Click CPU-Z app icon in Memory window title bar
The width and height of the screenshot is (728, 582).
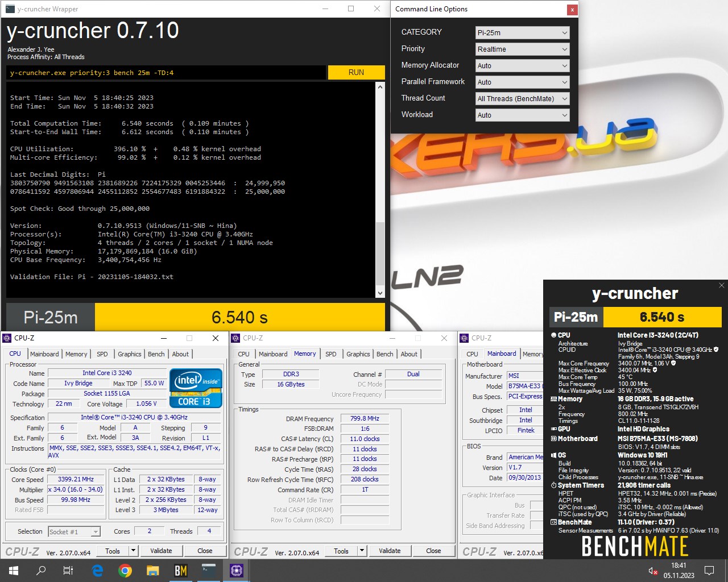point(236,338)
